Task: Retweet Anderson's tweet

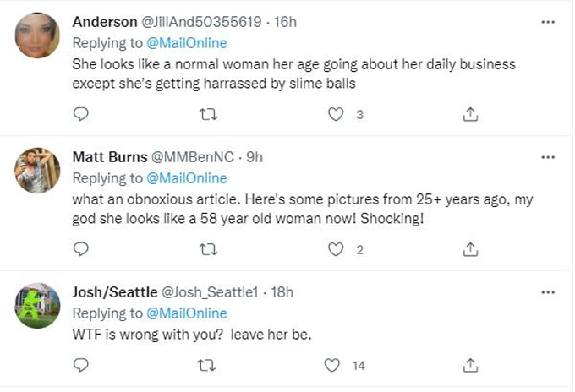Action: point(206,114)
